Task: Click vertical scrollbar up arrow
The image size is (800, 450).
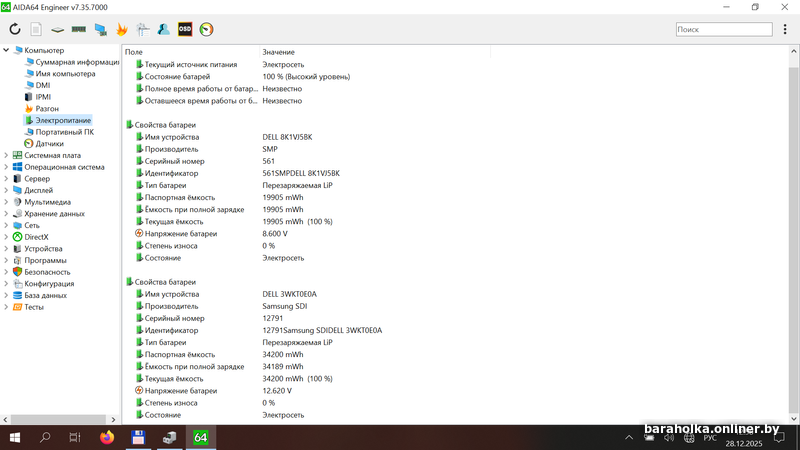Action: click(x=793, y=52)
